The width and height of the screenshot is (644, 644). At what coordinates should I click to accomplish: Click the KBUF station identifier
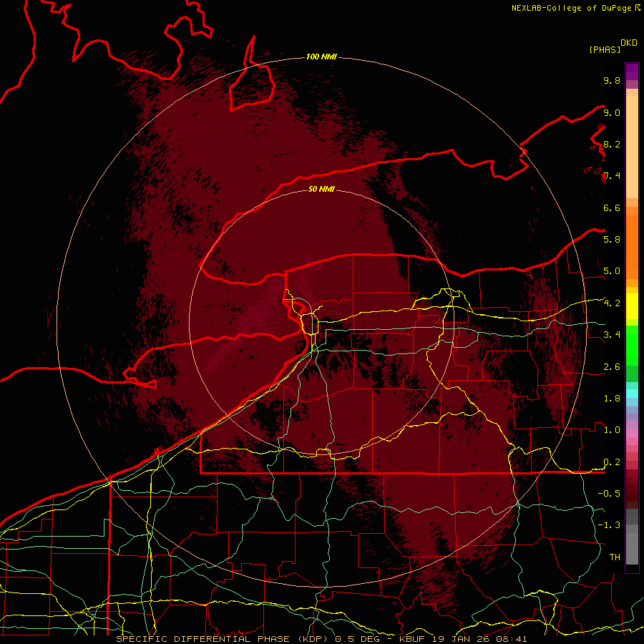pyautogui.click(x=414, y=639)
